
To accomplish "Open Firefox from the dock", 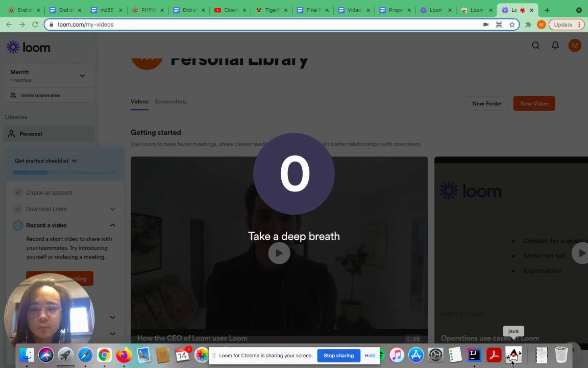I will pos(124,355).
